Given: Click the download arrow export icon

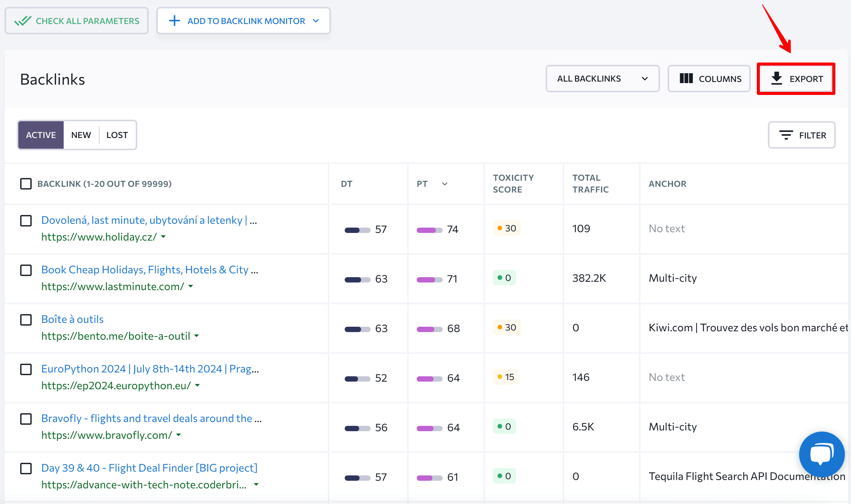Looking at the screenshot, I should (x=777, y=78).
